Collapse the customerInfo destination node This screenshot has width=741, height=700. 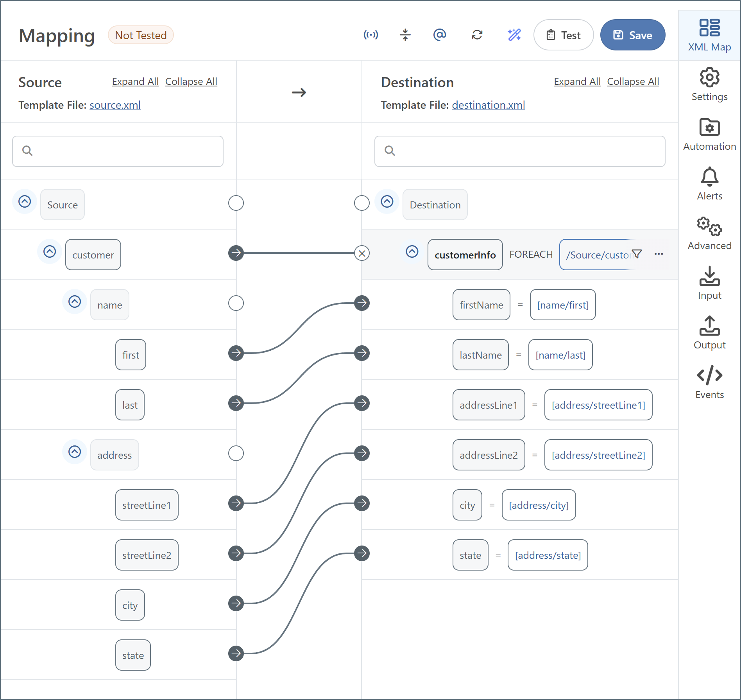coord(412,251)
